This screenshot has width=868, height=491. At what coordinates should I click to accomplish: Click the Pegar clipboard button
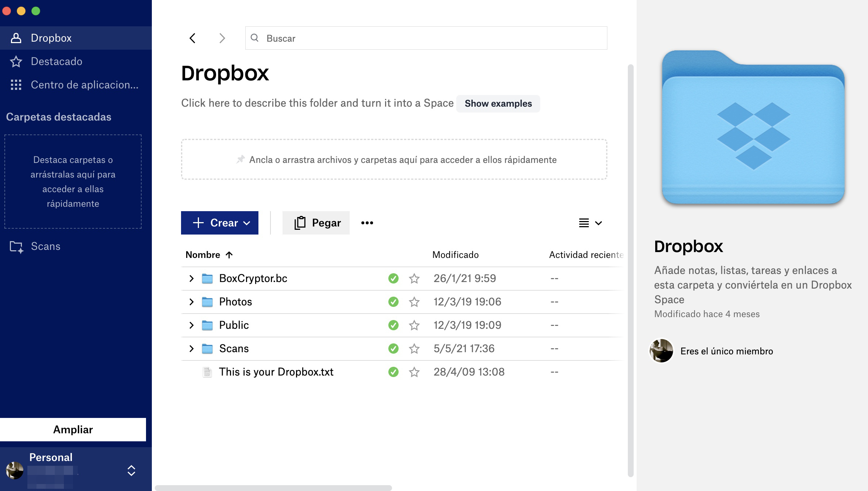pyautogui.click(x=316, y=223)
